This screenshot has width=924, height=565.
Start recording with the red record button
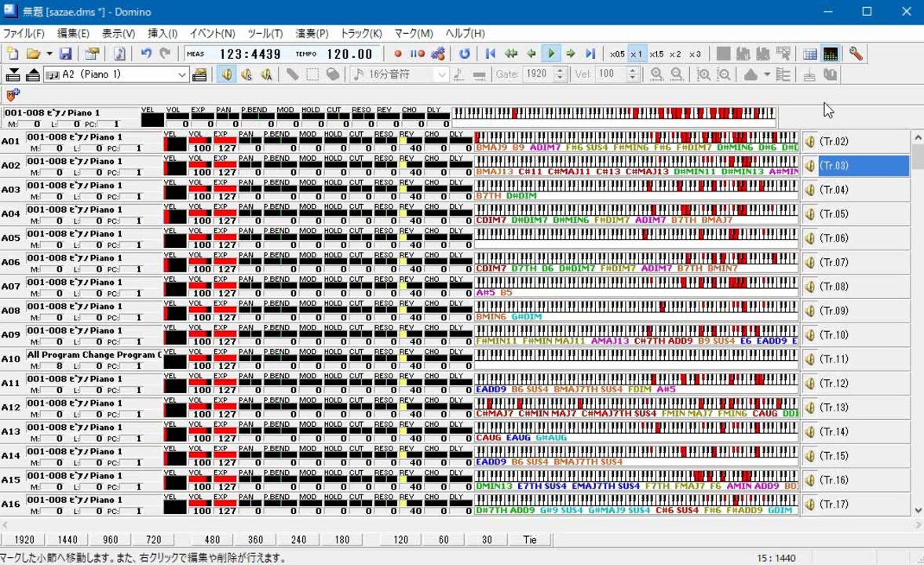[x=398, y=53]
